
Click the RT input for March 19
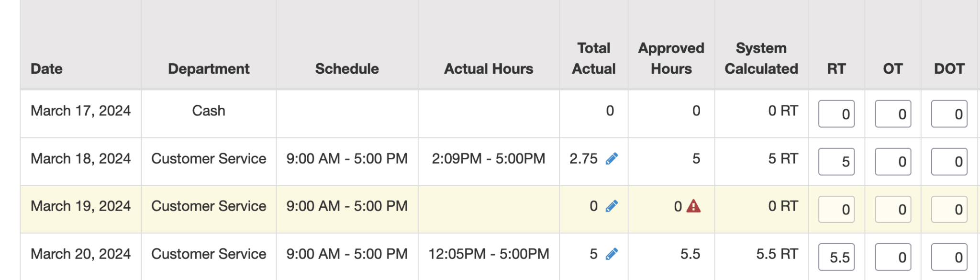(836, 209)
